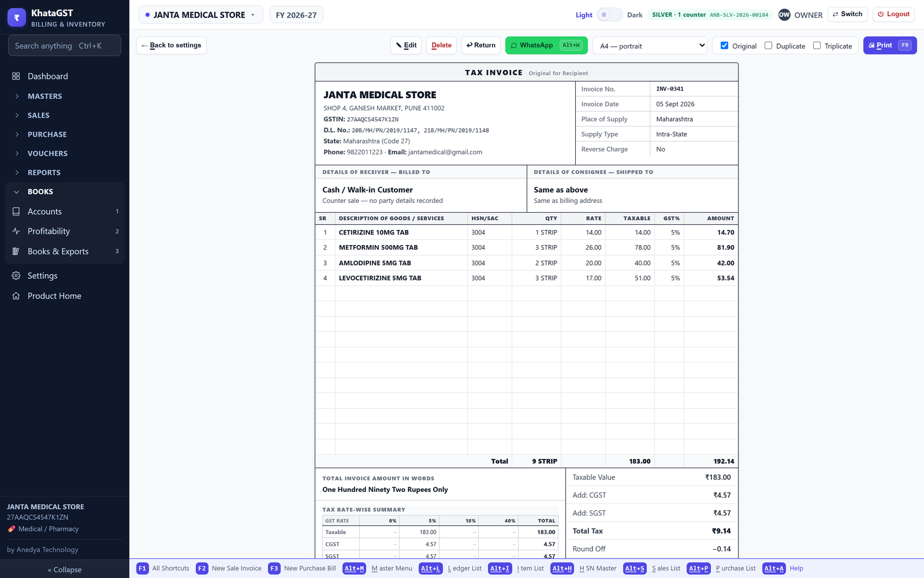Open the Dashboard menu item

click(65, 76)
